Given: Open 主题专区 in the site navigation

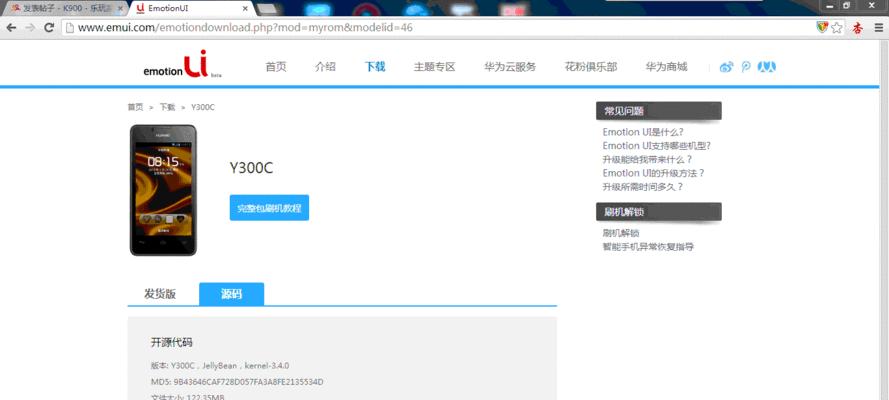Looking at the screenshot, I should click(x=434, y=67).
